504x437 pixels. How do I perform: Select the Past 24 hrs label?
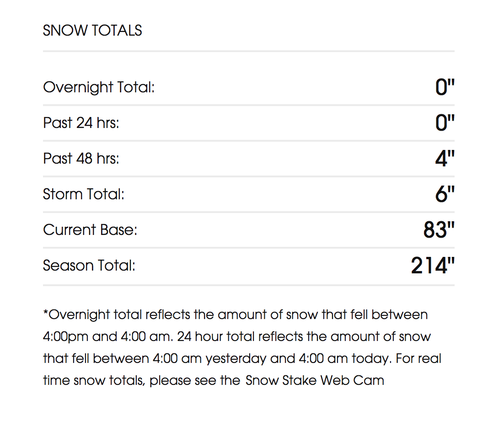pyautogui.click(x=81, y=123)
